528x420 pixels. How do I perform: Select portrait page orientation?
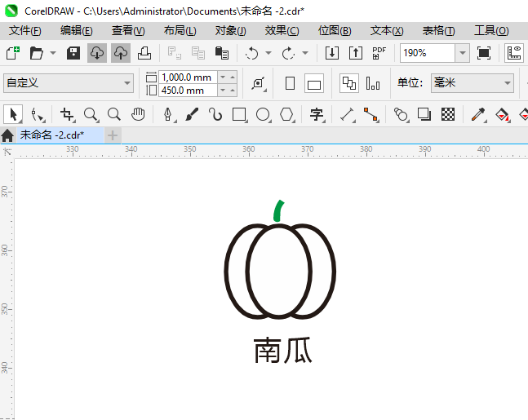pos(290,83)
